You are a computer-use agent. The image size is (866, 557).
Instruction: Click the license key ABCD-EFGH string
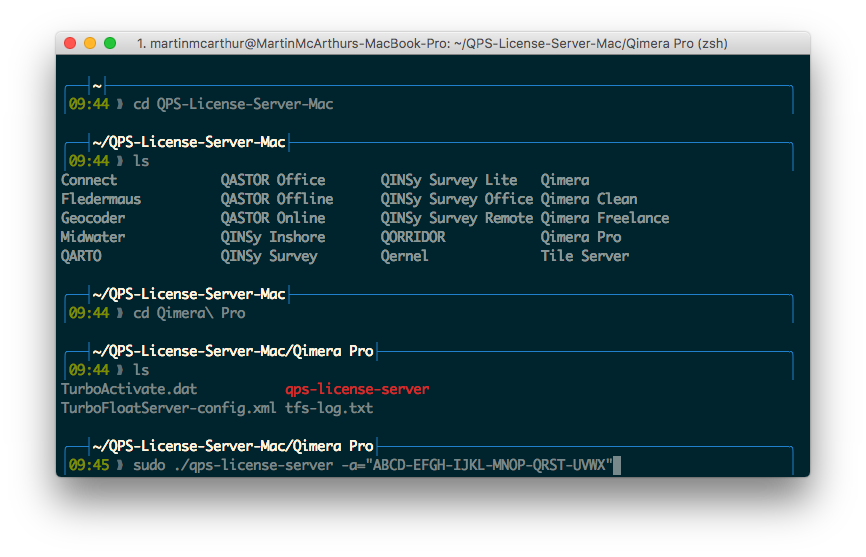tap(492, 466)
